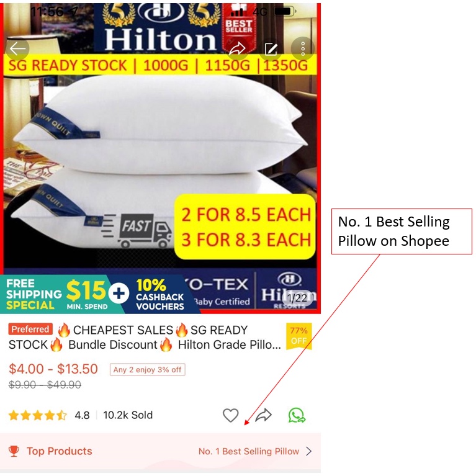Tap the share arrow over the product image
Screen dimensions: 476x476
click(237, 48)
